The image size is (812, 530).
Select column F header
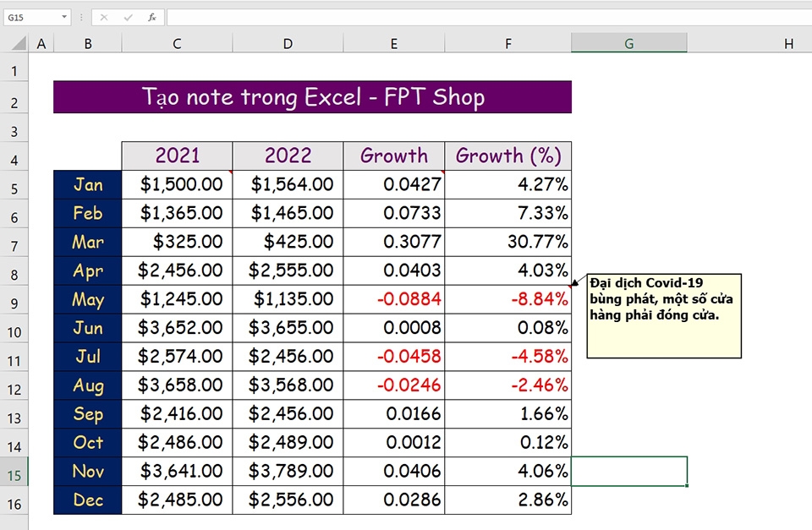pos(508,43)
